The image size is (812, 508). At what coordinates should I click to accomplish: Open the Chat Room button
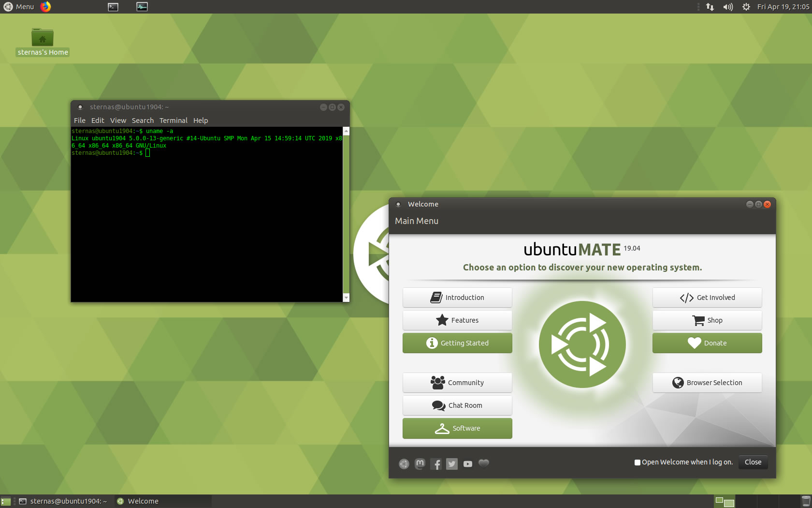tap(457, 405)
